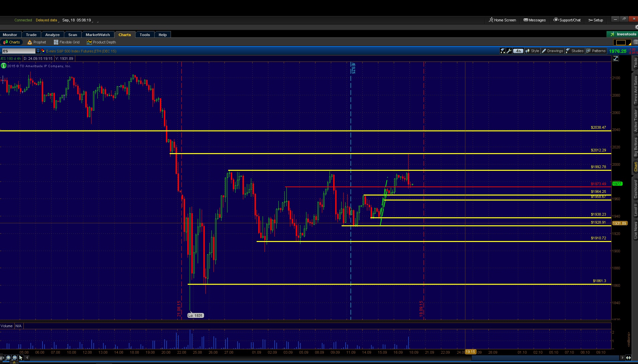Image resolution: width=638 pixels, height=364 pixels.
Task: Open the Help main tab
Action: point(163,35)
